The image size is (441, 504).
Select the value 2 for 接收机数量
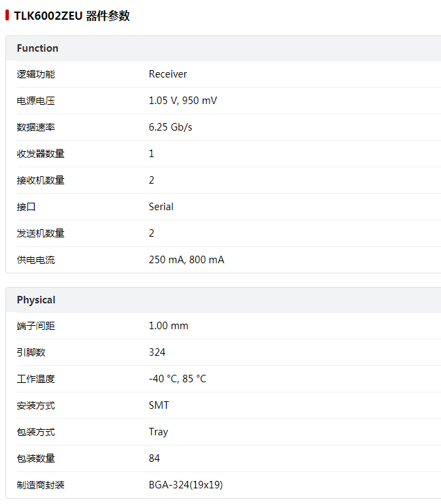point(152,180)
